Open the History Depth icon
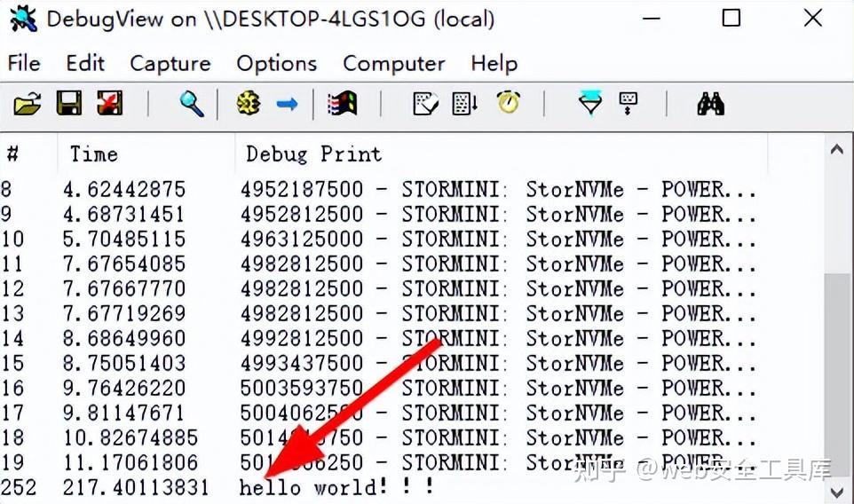Image resolution: width=854 pixels, height=504 pixels. point(628,103)
